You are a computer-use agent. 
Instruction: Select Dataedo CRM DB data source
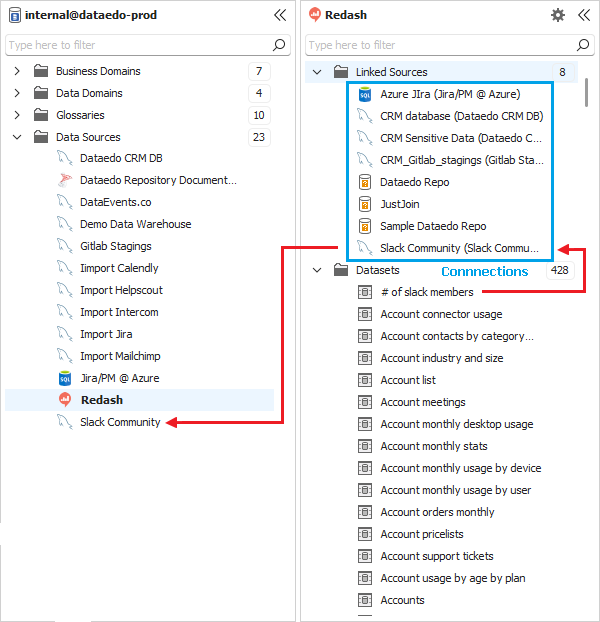121,158
